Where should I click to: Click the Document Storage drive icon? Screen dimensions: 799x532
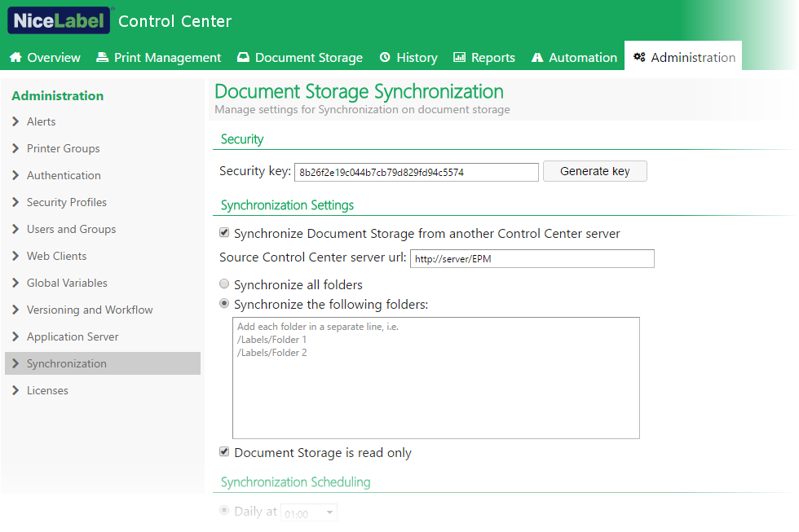click(x=243, y=57)
